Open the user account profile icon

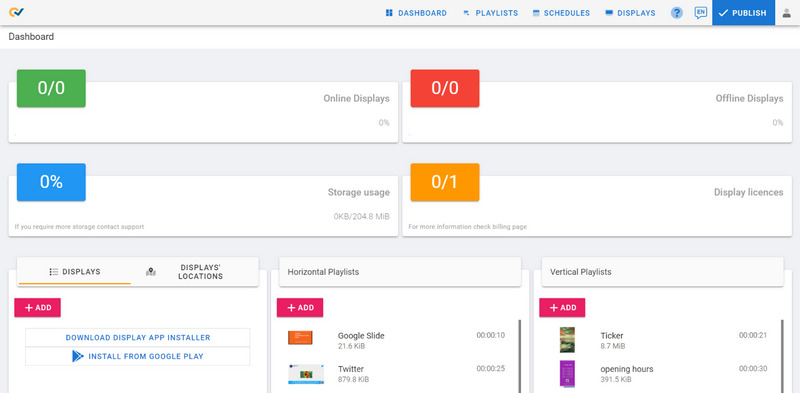[786, 13]
